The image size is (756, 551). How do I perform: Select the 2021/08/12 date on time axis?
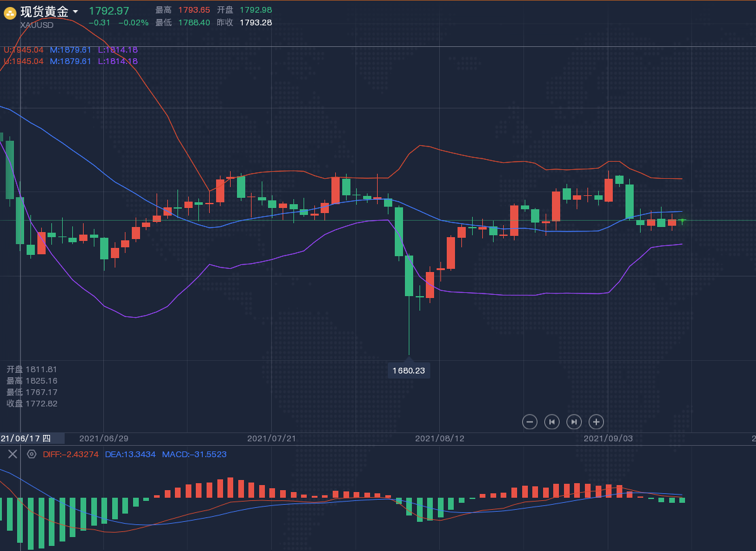pyautogui.click(x=439, y=438)
